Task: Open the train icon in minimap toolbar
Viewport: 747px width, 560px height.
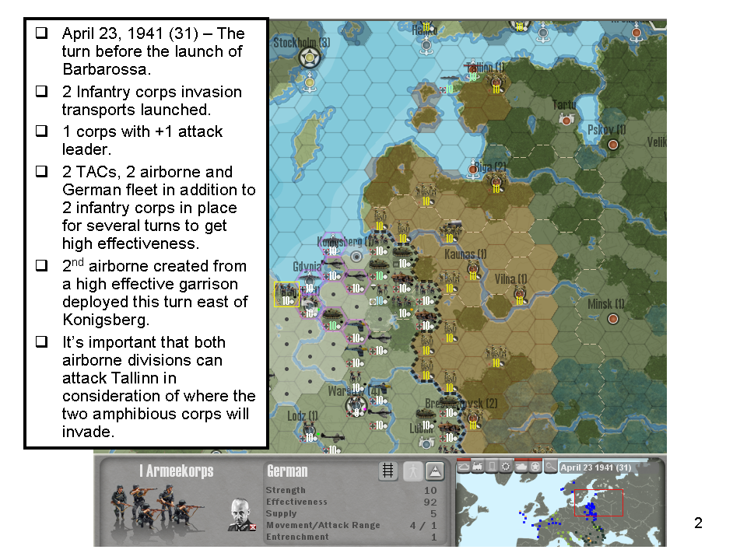Action: tap(477, 467)
